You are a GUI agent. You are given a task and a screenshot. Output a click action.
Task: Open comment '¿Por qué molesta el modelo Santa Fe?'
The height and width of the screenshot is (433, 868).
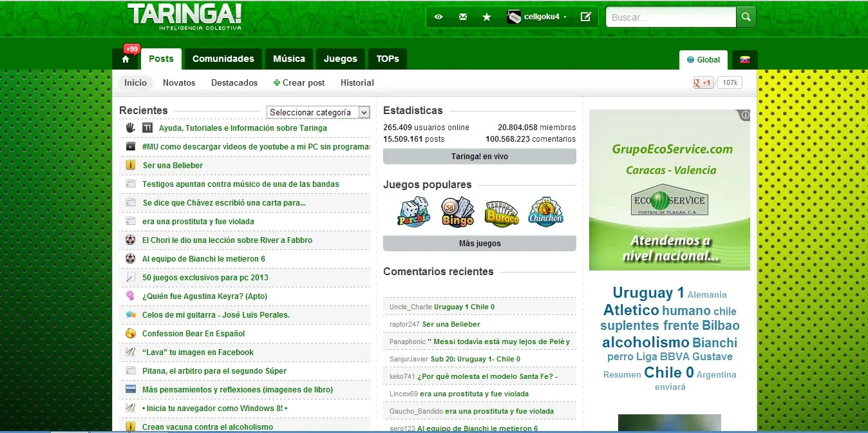click(x=487, y=376)
